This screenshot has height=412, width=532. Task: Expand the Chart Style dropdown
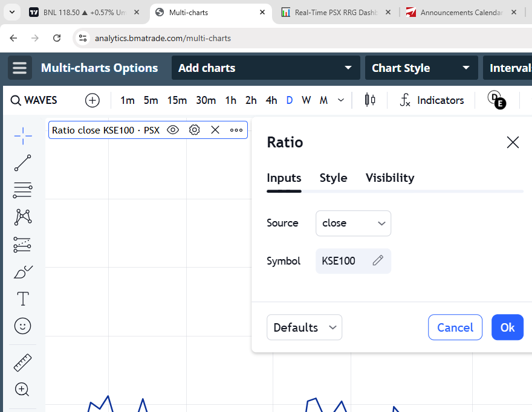click(421, 68)
